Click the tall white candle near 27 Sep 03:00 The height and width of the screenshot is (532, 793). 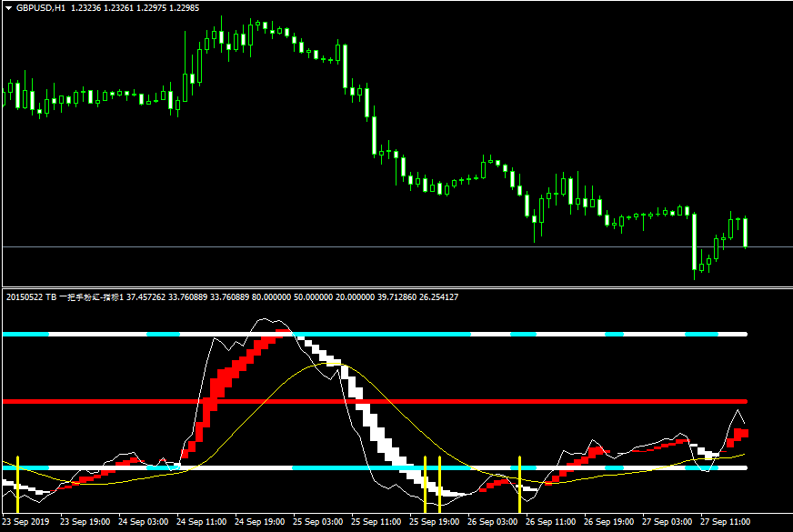[694, 241]
